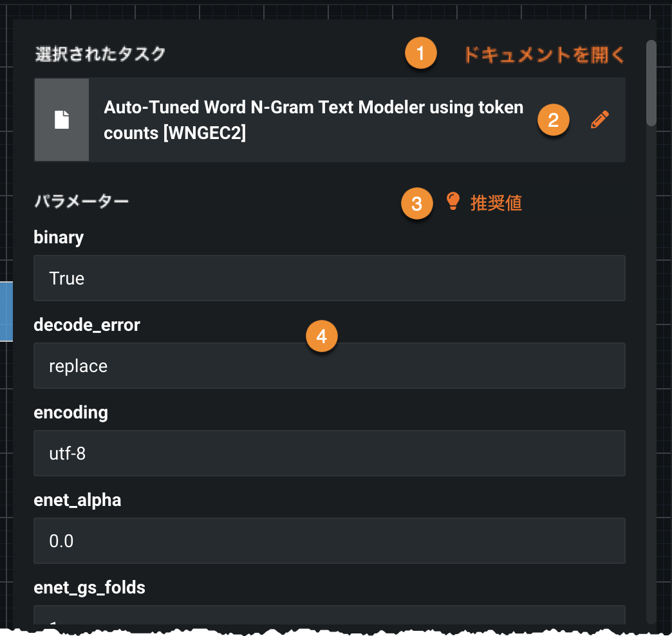Open the ドキュメントを開く link
The width and height of the screenshot is (672, 636).
click(x=544, y=55)
